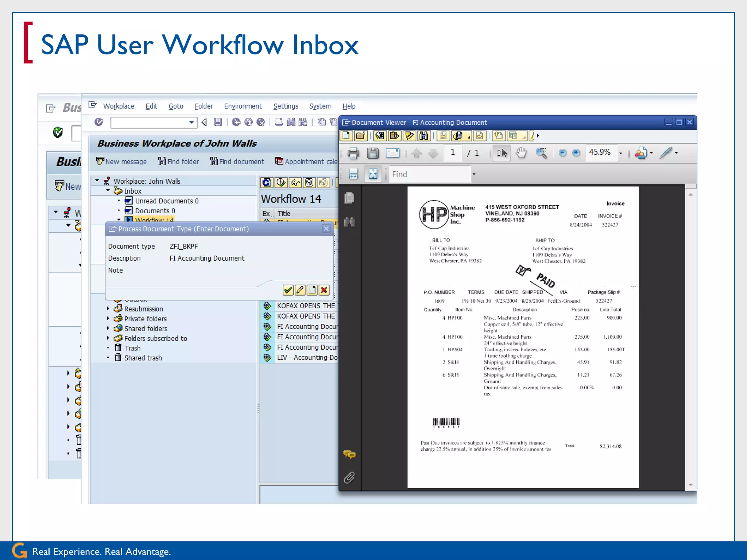Image resolution: width=747 pixels, height=560 pixels.
Task: Click the page number field showing 1
Action: [x=453, y=153]
